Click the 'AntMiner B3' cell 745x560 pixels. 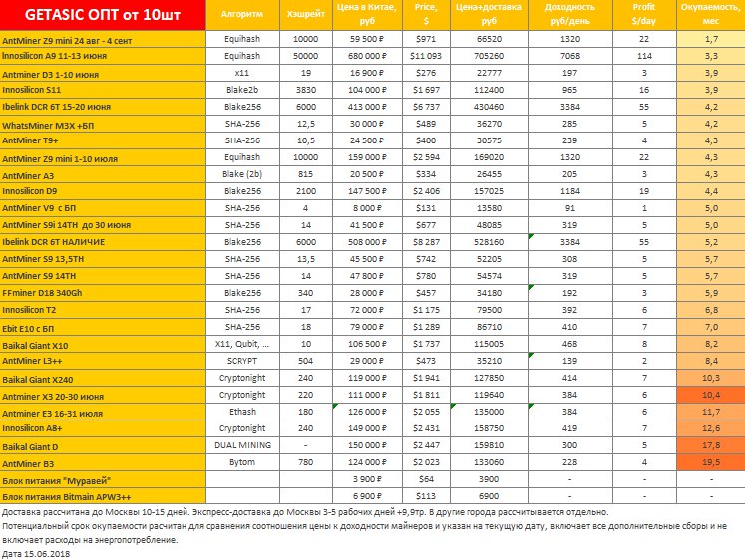pyautogui.click(x=103, y=462)
